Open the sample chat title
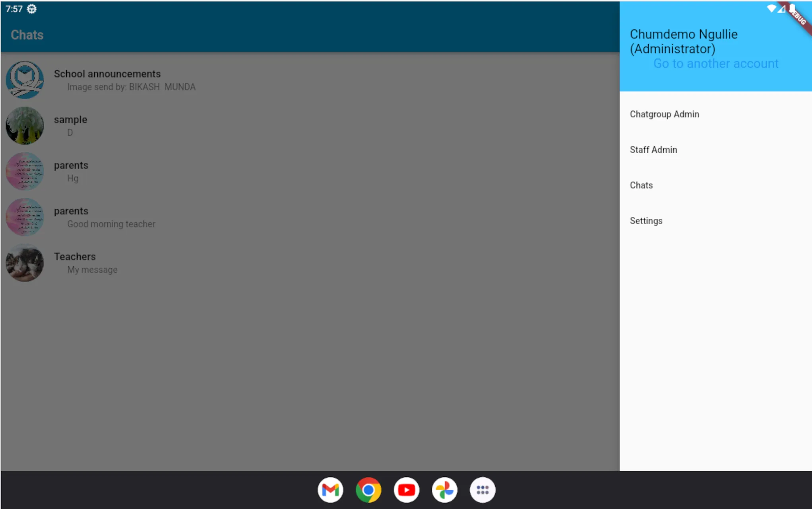Screen dimensions: 812x509 click(x=70, y=120)
